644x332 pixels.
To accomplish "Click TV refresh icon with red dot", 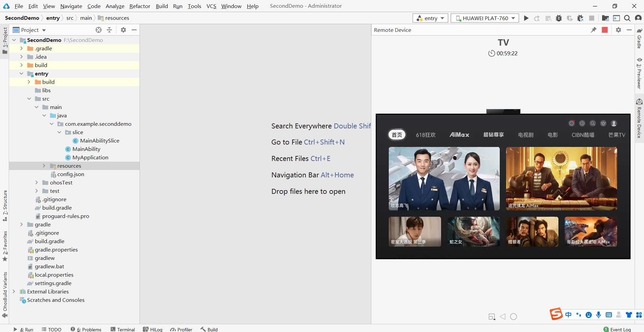I will 572,123.
